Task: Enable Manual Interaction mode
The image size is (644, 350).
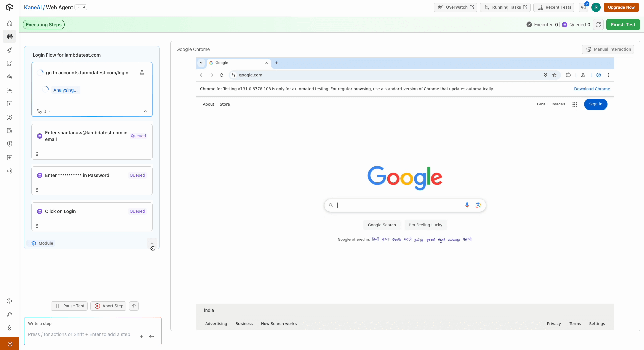Action: click(x=608, y=49)
